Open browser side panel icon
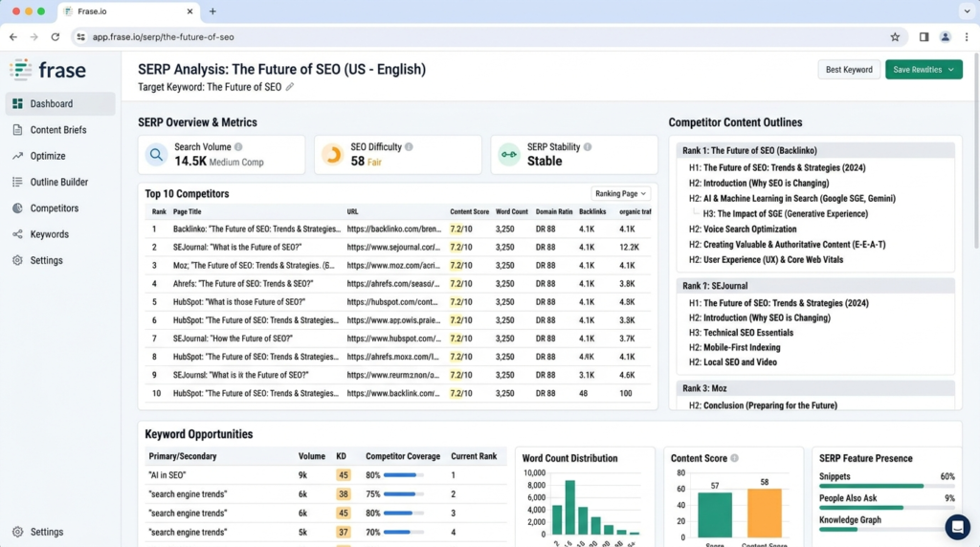The width and height of the screenshot is (980, 547). click(924, 37)
